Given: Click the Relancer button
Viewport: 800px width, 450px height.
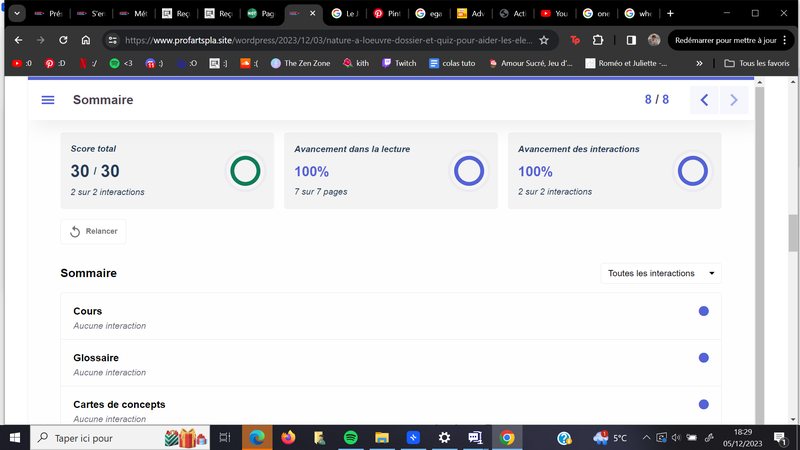Looking at the screenshot, I should pos(93,231).
